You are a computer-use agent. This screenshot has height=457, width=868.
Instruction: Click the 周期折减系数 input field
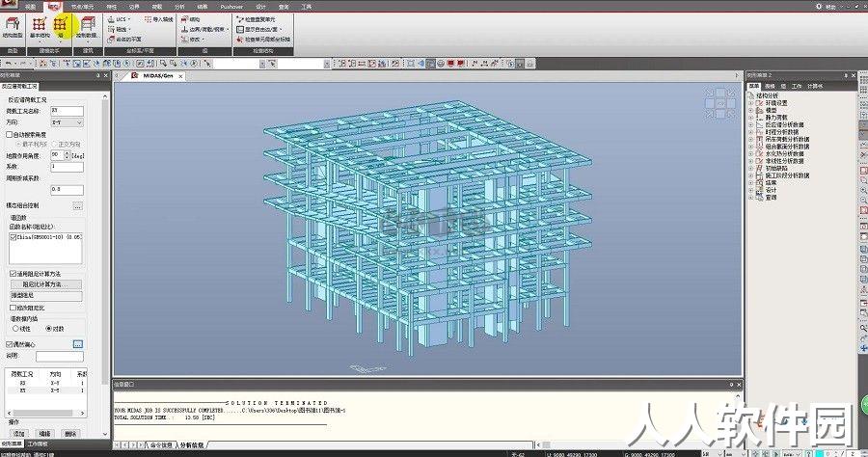coord(67,189)
